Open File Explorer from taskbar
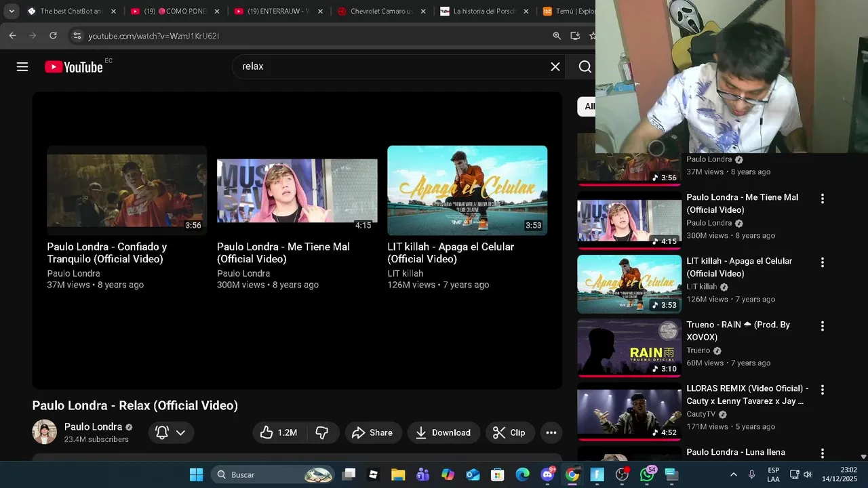Viewport: 868px width, 488px height. point(398,474)
